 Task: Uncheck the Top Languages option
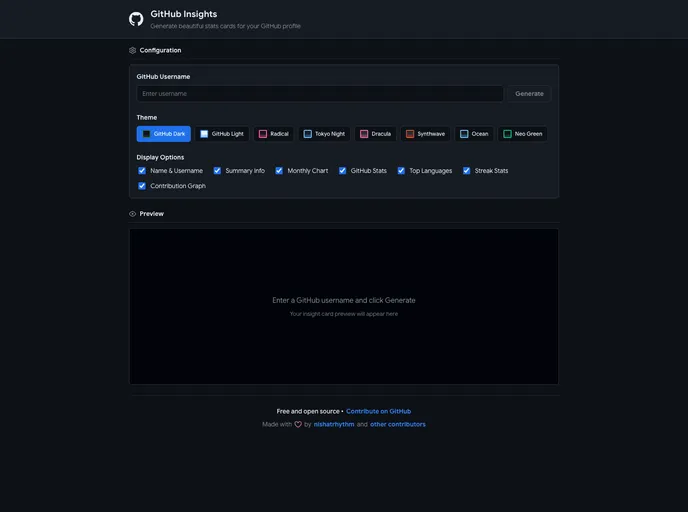(x=401, y=171)
